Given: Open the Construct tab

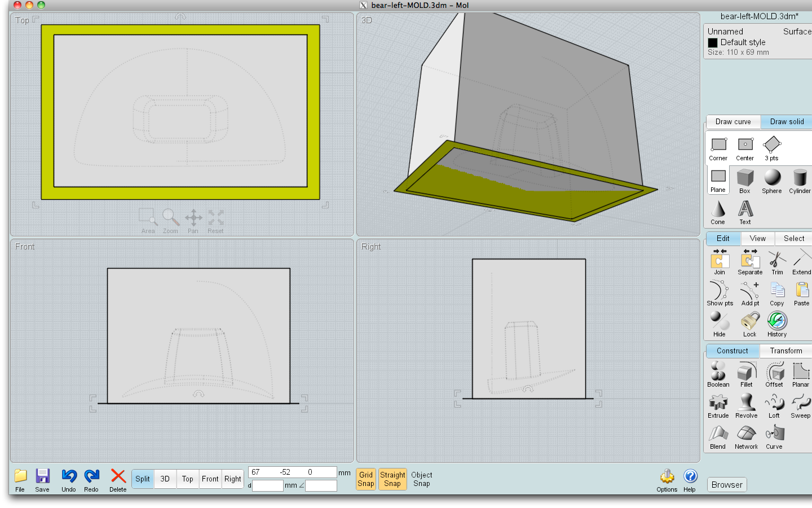Looking at the screenshot, I should coord(732,351).
